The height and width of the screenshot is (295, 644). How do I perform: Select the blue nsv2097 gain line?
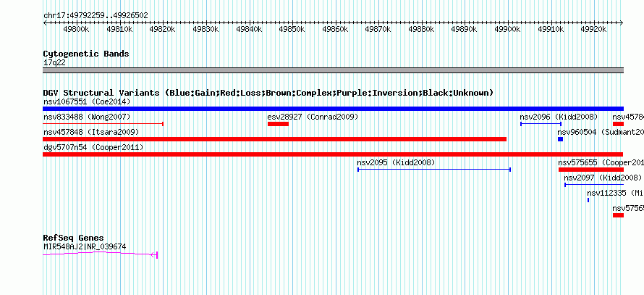click(x=594, y=185)
